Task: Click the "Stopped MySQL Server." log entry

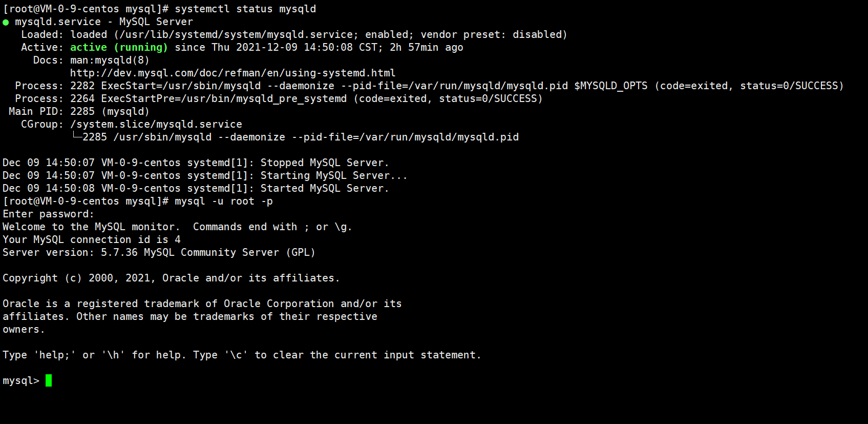Action: (324, 163)
